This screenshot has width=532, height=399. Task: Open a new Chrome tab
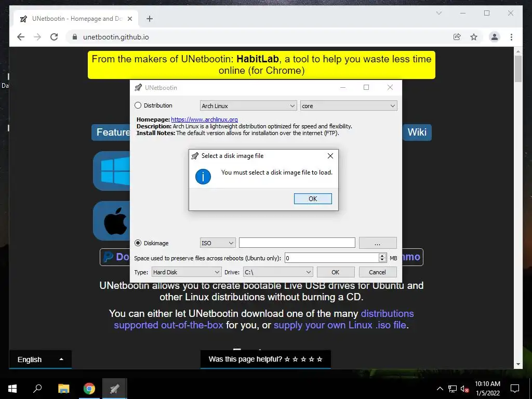coord(150,19)
